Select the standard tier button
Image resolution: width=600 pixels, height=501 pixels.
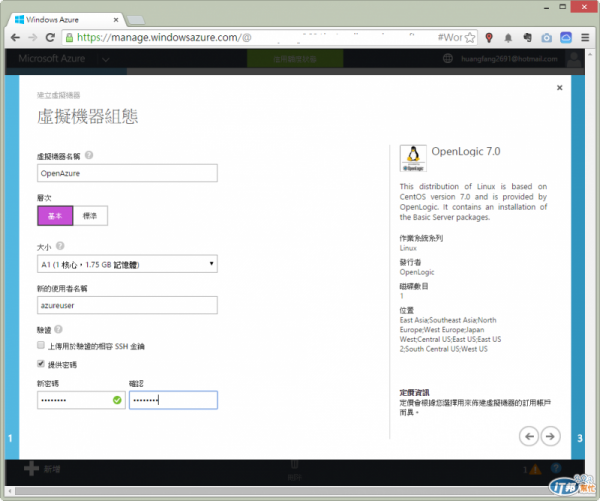pyautogui.click(x=90, y=216)
